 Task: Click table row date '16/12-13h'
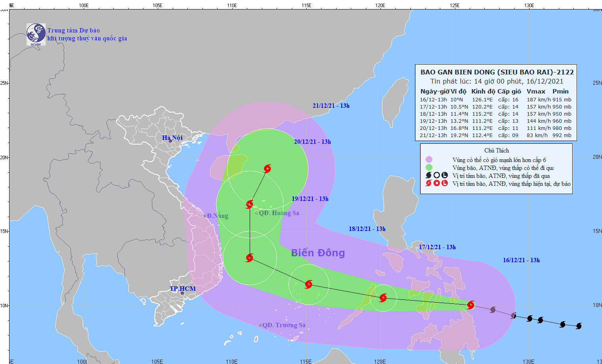point(433,100)
